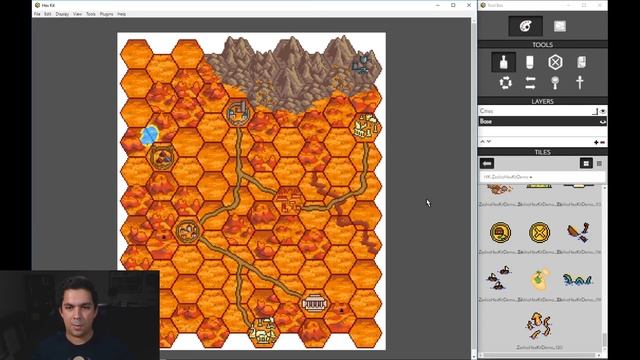Move selected layer up with the up arrow

[x=482, y=142]
